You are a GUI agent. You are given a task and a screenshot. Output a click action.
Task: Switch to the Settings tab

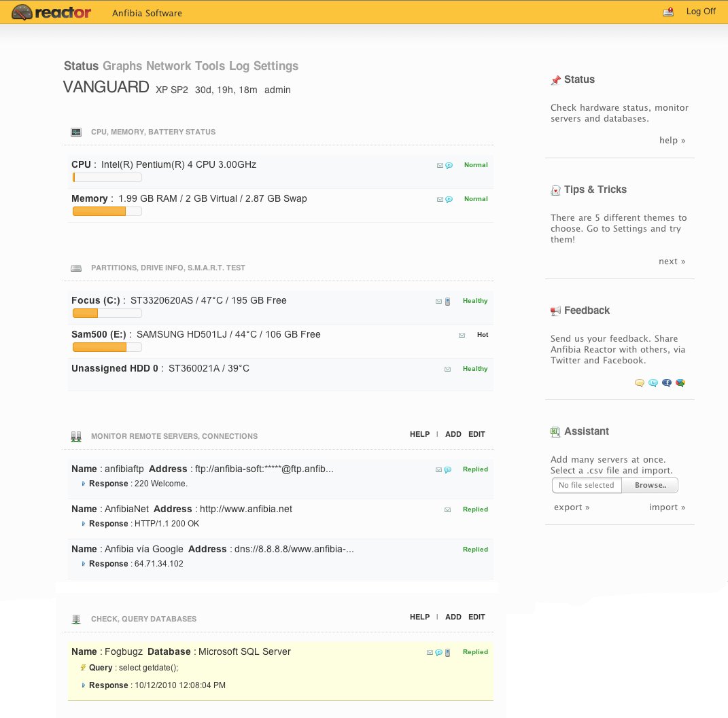(275, 66)
